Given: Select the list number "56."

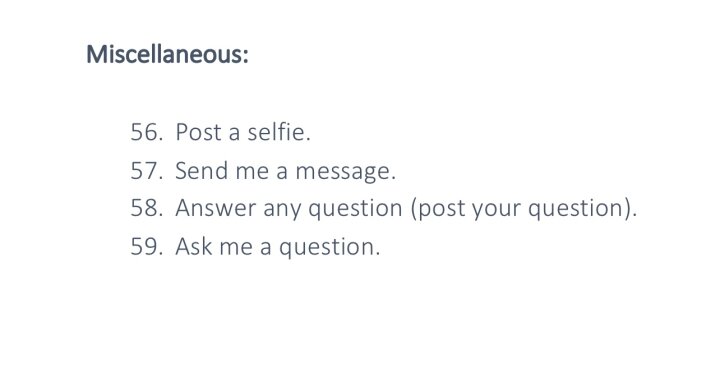Looking at the screenshot, I should point(147,132).
